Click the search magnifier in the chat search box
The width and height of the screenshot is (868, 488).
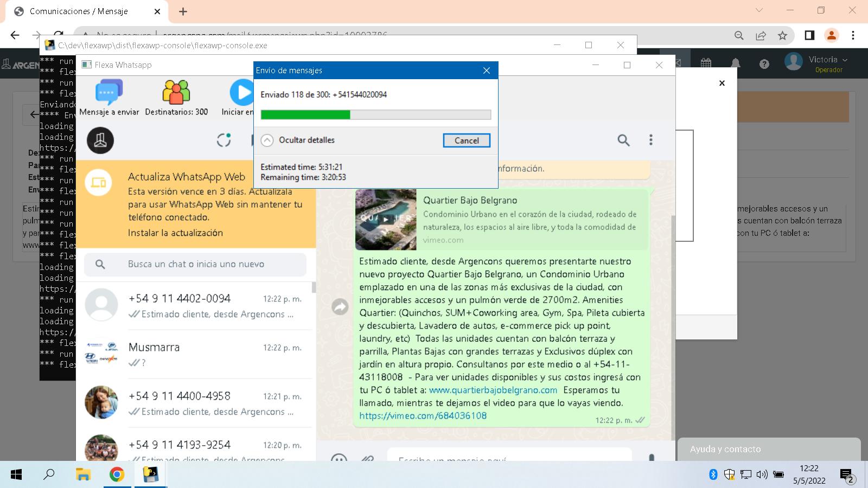(x=100, y=264)
